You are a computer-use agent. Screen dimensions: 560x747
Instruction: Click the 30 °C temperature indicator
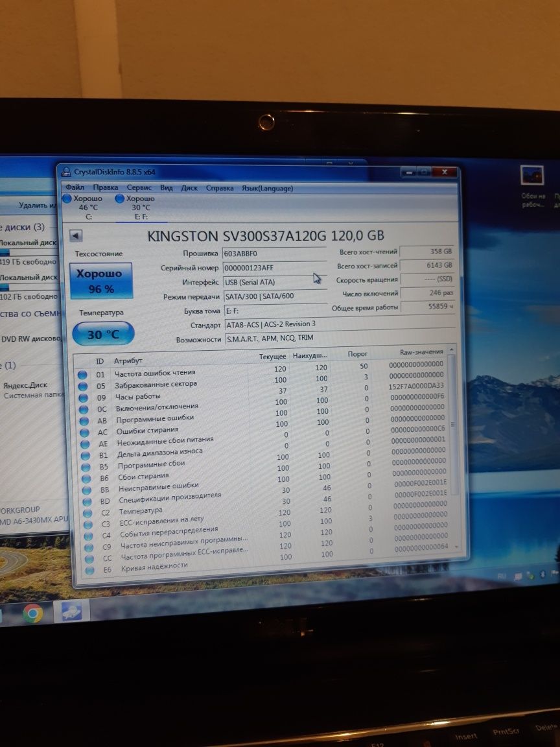[x=103, y=334]
